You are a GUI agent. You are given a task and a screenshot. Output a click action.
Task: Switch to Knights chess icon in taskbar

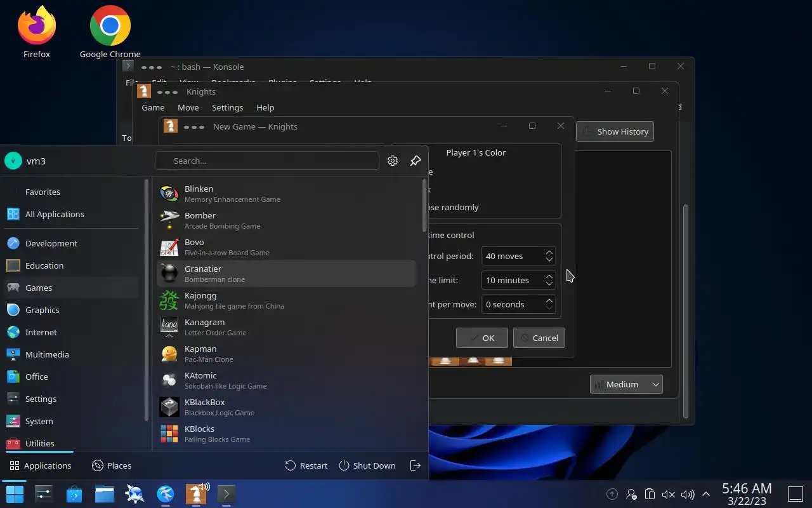pos(196,494)
